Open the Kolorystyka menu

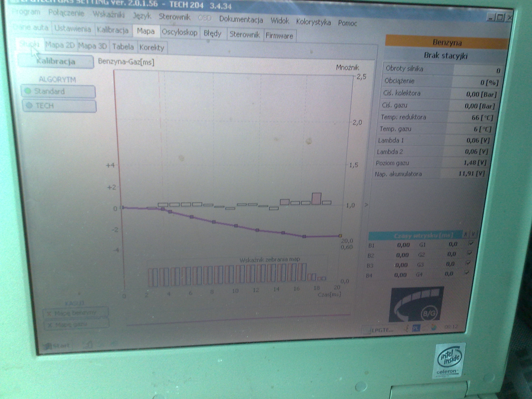coord(313,22)
